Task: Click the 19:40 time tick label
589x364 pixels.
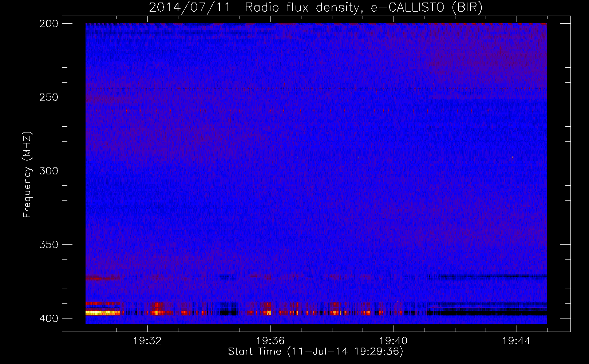Action: coord(394,341)
